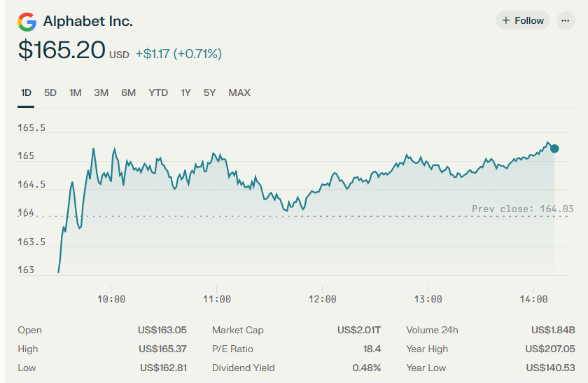
Task: Click the Dividend Yield label
Action: (x=244, y=368)
